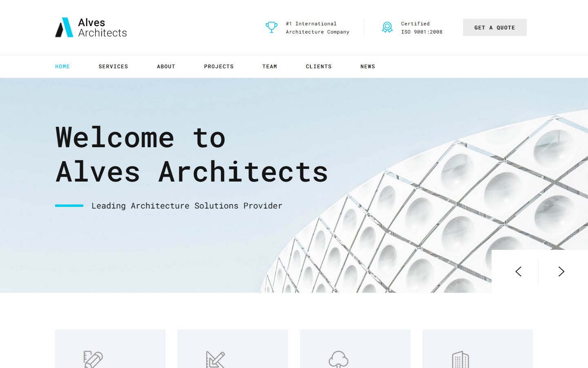Advance to next slide with right arrow

561,272
